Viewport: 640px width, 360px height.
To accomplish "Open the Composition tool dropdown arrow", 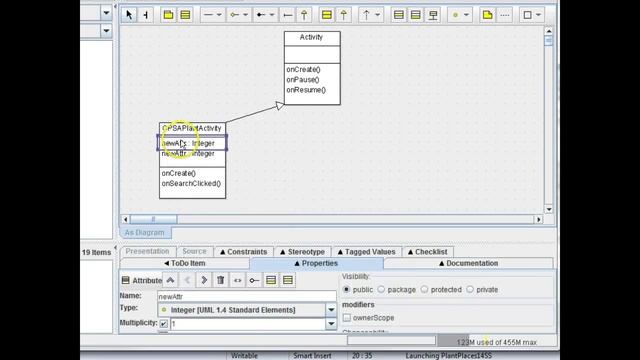I will tap(271, 15).
